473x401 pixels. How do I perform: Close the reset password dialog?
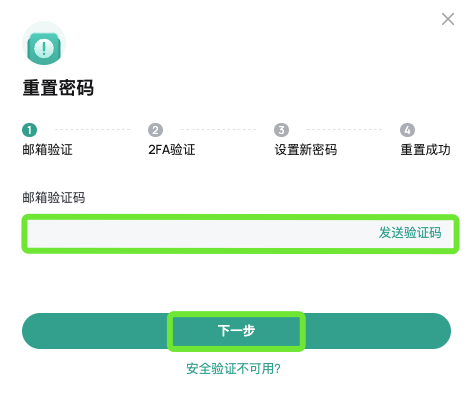click(448, 19)
